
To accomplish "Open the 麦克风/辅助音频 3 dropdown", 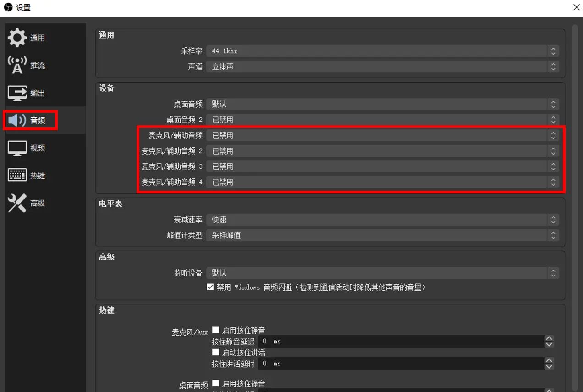I will 382,166.
